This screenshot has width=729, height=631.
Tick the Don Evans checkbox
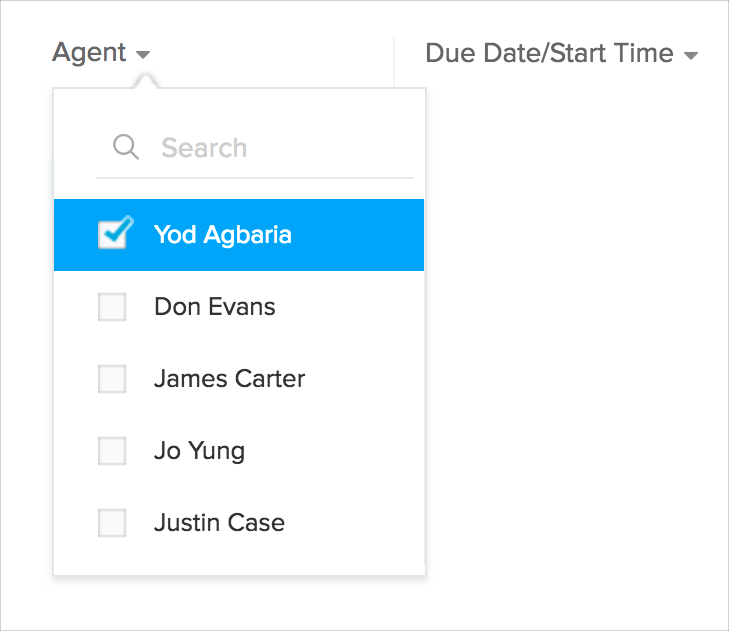tap(112, 307)
